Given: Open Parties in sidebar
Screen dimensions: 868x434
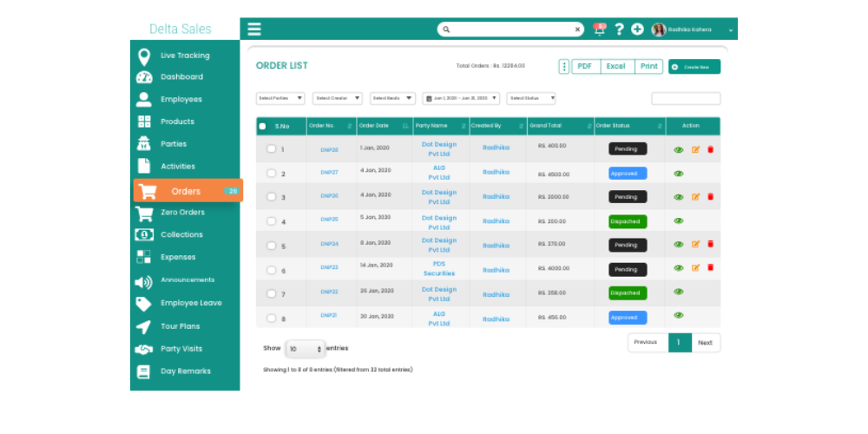Looking at the screenshot, I should tap(174, 144).
